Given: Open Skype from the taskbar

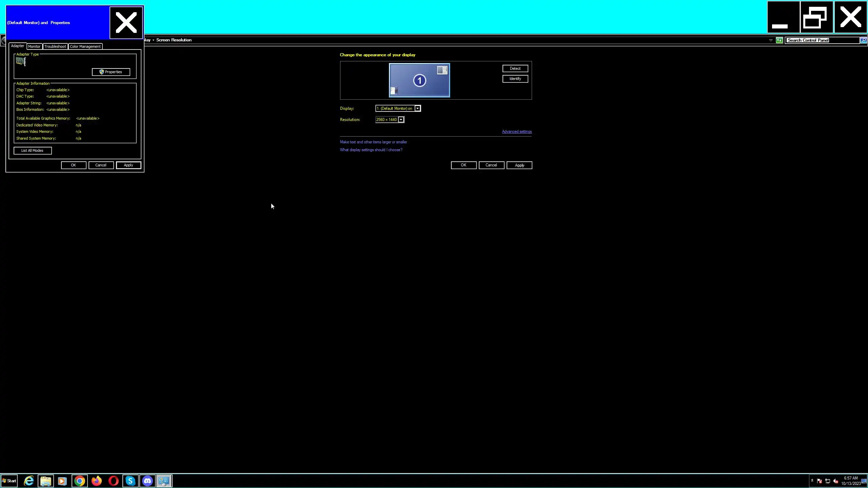Looking at the screenshot, I should click(131, 481).
